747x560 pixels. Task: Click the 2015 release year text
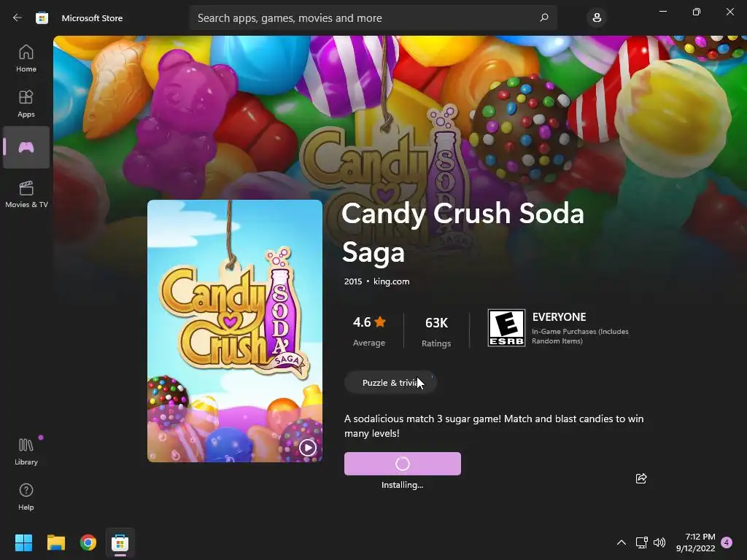353,281
